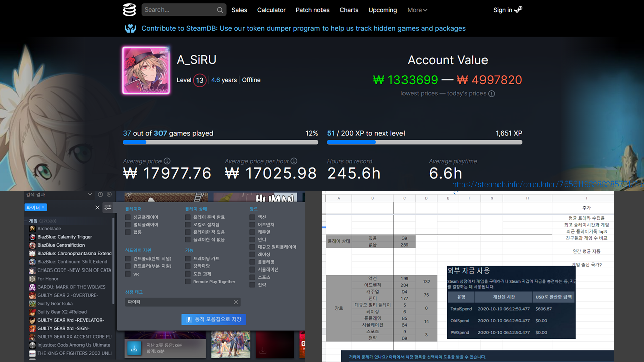Screen dimensions: 644x362
Task: Select GAROU: MARK OF THE WOLVES skull icon
Action: [x=32, y=287]
